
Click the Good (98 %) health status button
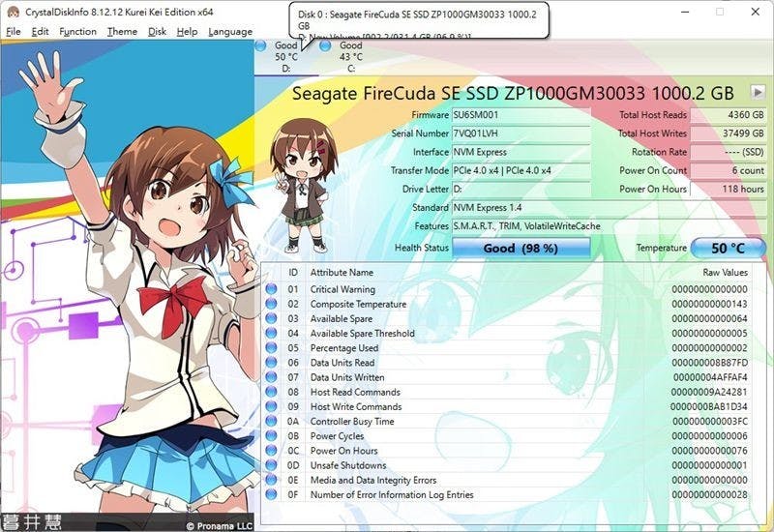521,248
